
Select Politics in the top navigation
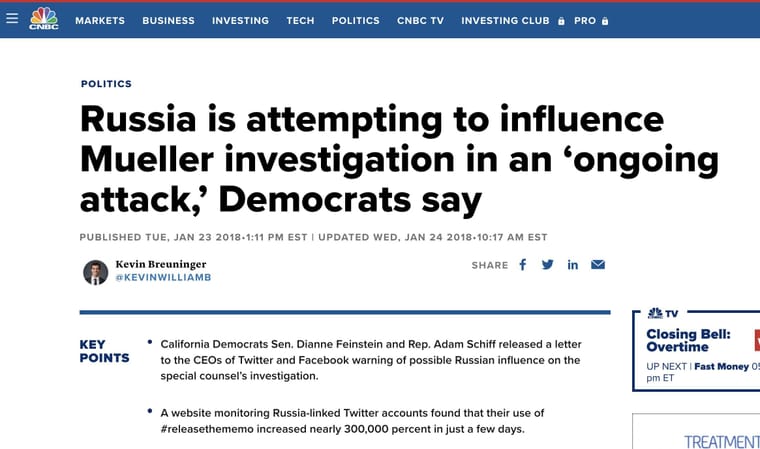tap(356, 21)
